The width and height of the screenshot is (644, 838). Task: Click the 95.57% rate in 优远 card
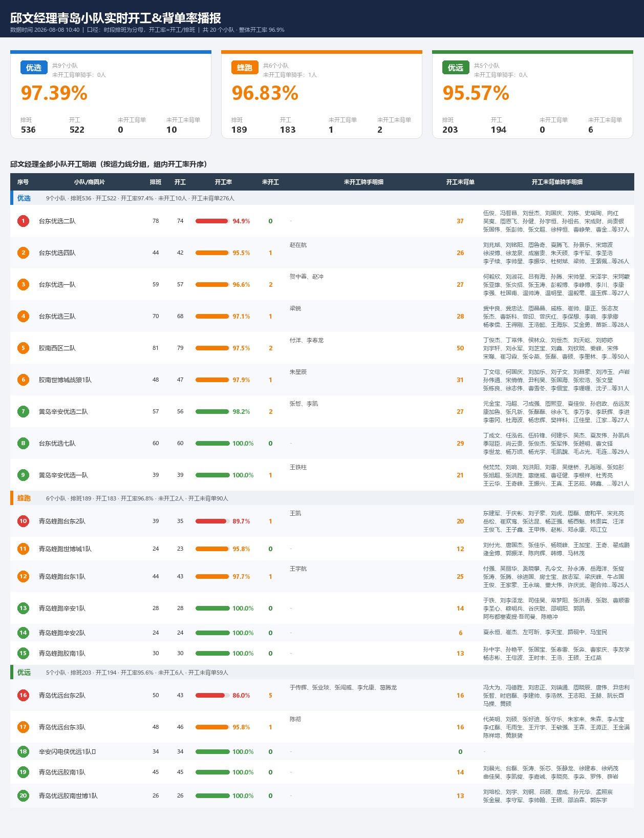tap(476, 93)
